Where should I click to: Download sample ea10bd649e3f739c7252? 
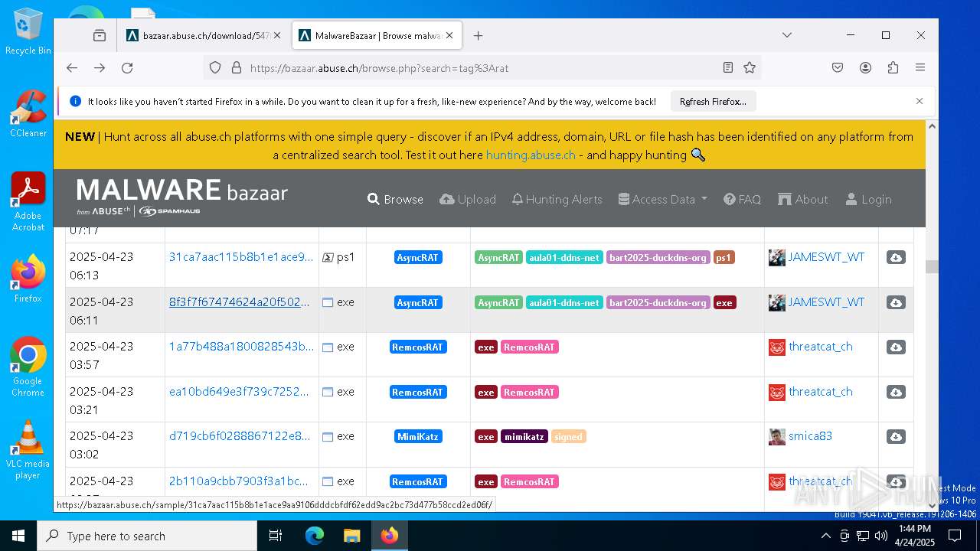pos(896,393)
